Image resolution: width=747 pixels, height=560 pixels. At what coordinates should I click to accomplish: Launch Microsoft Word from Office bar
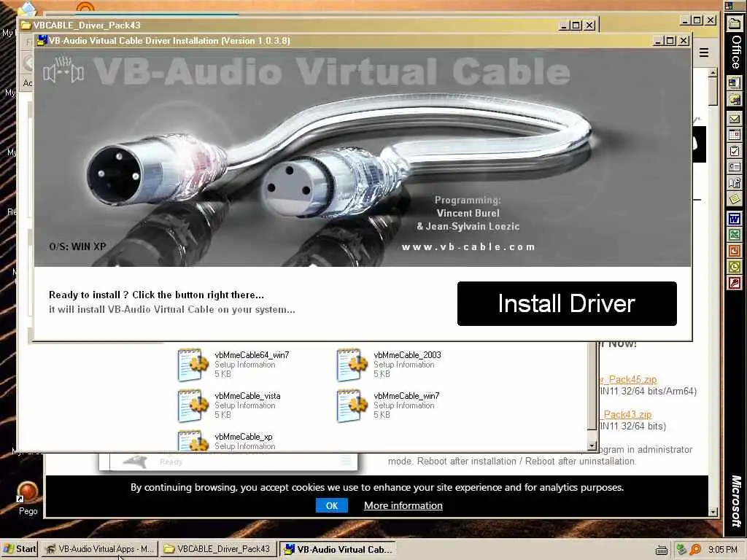point(735,219)
